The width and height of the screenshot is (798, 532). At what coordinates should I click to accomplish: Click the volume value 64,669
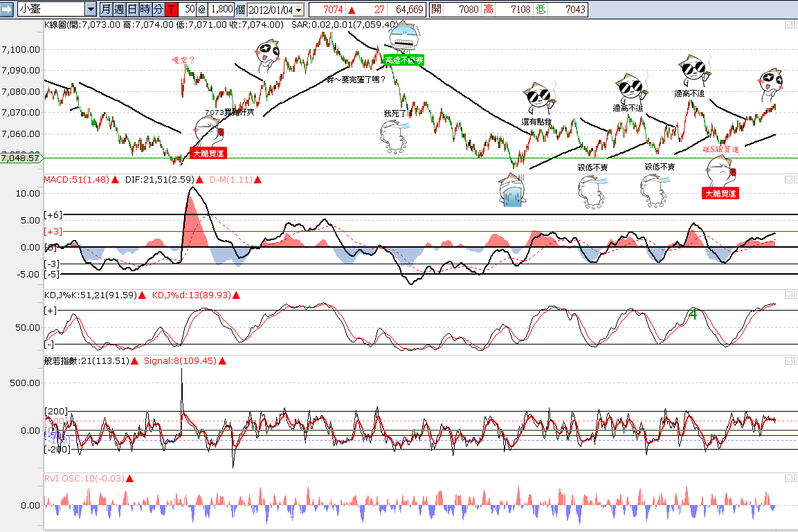[410, 10]
